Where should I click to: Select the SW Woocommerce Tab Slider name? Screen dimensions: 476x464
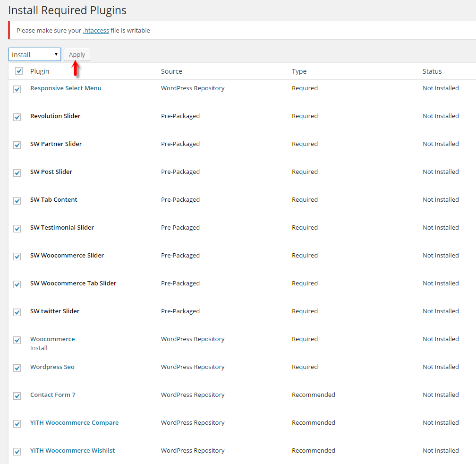[73, 284]
